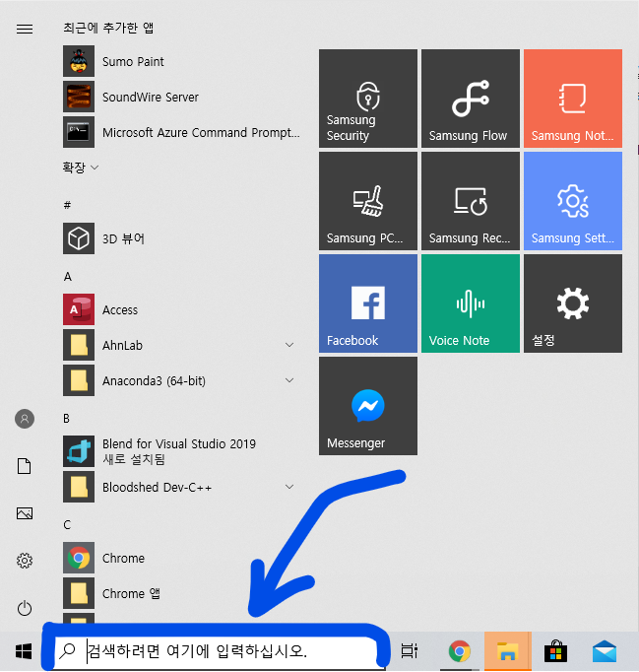Open the Voice Note tile

click(x=471, y=303)
